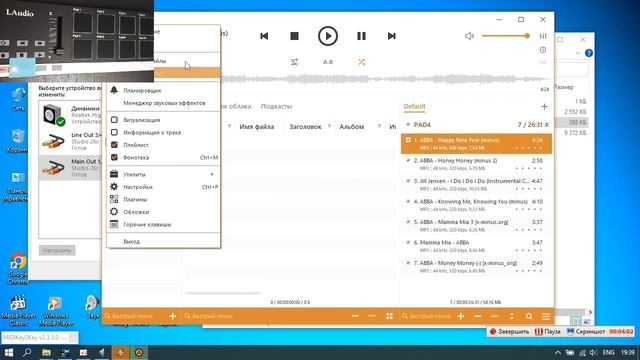Viewport: 640px width, 360px height.
Task: Open the AIMP taskbar icon
Action: coord(139,352)
